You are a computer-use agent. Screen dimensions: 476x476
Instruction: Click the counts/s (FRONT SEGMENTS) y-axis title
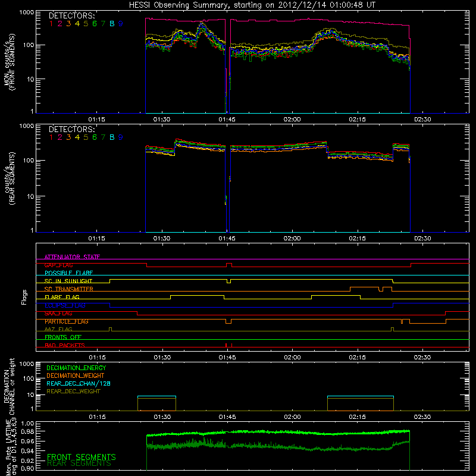(x=10, y=62)
